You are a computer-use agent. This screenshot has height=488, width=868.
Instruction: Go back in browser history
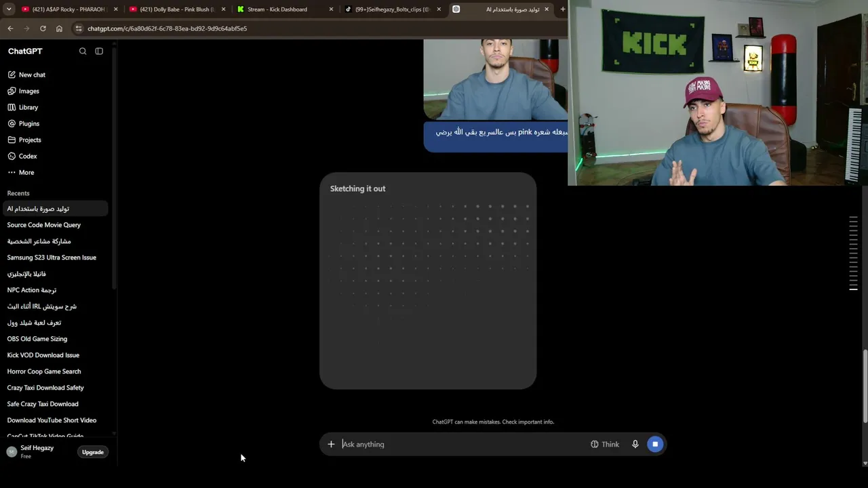(x=10, y=28)
